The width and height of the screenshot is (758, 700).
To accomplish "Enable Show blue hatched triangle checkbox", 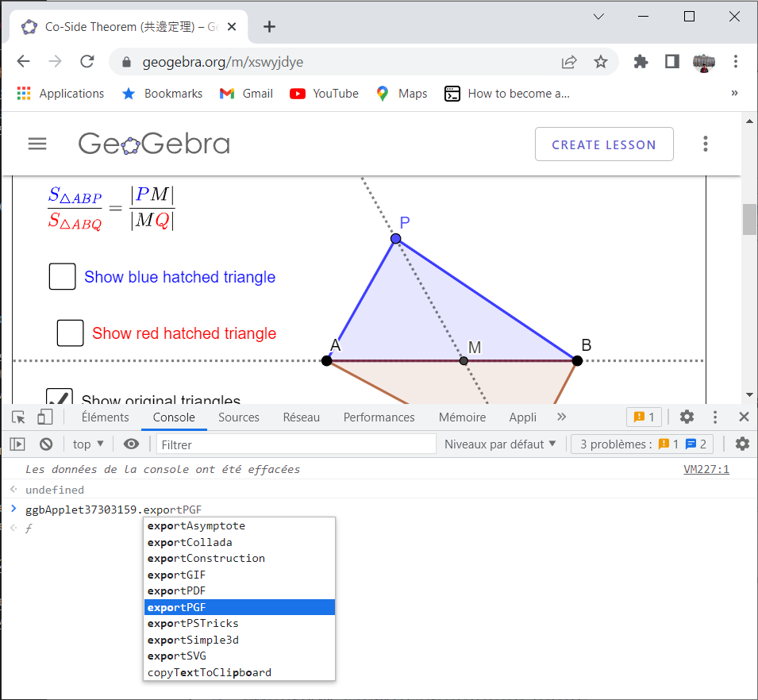I will click(x=63, y=277).
